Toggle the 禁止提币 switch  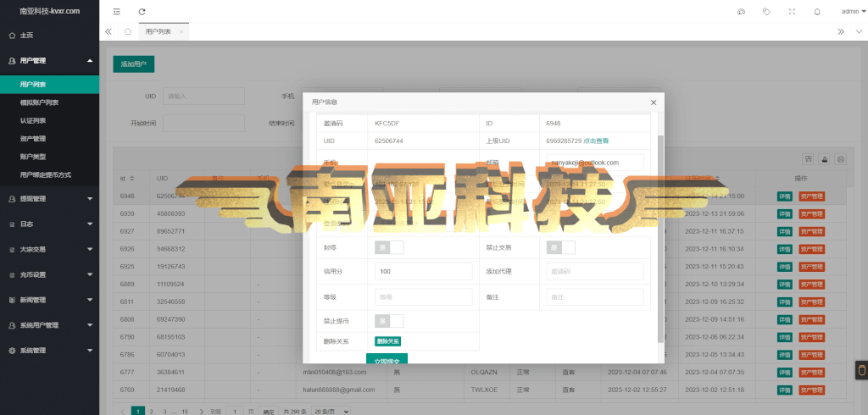click(389, 321)
